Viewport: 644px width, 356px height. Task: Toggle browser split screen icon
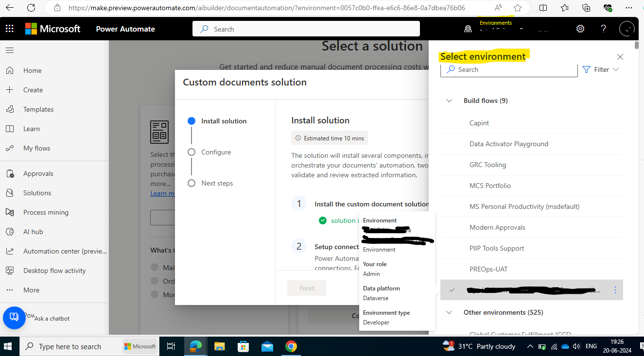[x=543, y=8]
